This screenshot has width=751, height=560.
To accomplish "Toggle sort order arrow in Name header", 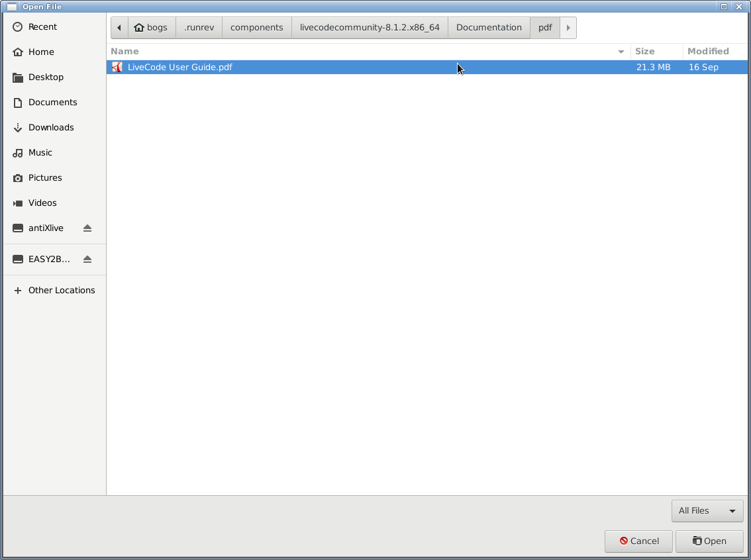I will coord(621,52).
